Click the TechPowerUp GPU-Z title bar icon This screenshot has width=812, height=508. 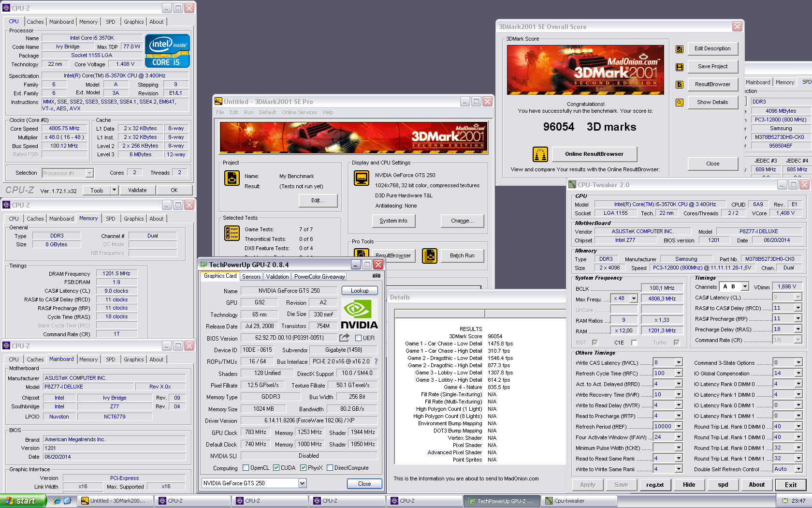click(203, 264)
